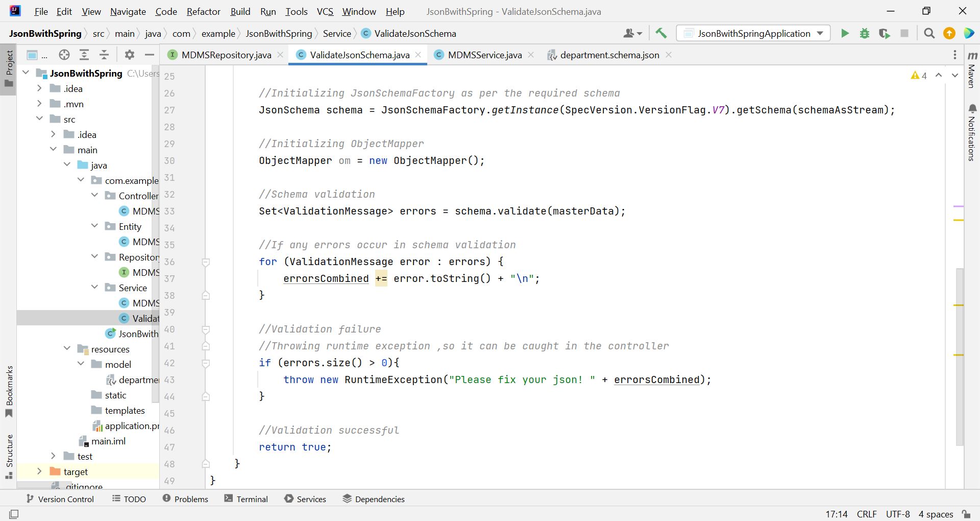Toggle code folding at line 36 for loop

[206, 262]
